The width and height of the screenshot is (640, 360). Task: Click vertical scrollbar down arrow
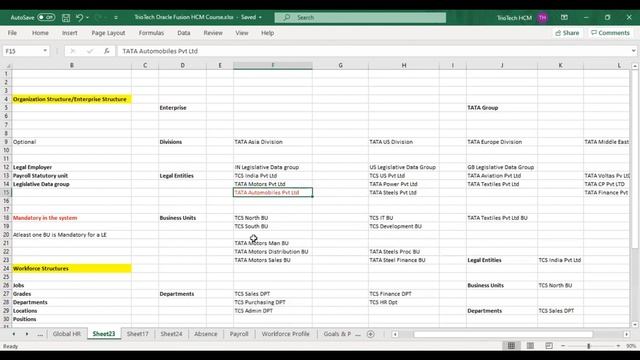pos(635,324)
